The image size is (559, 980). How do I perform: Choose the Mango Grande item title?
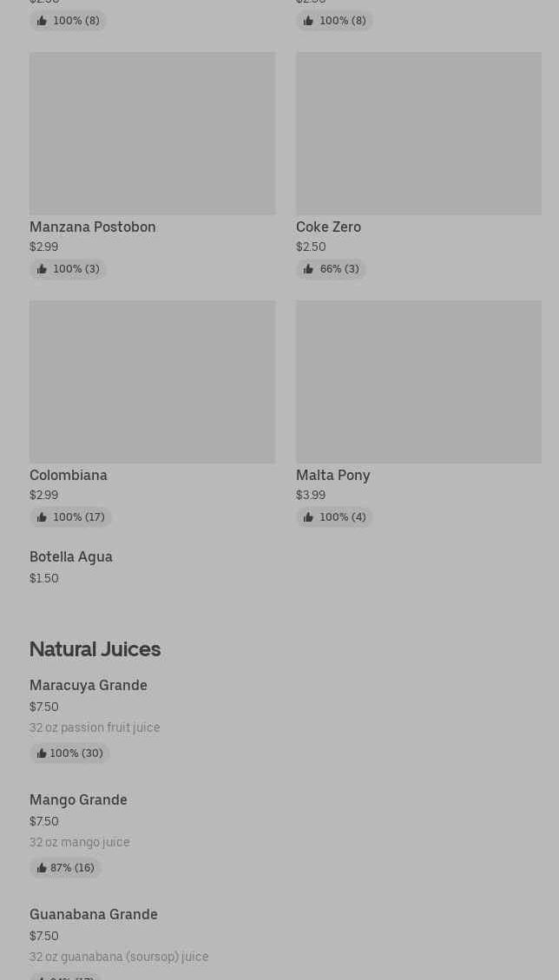pos(78,800)
